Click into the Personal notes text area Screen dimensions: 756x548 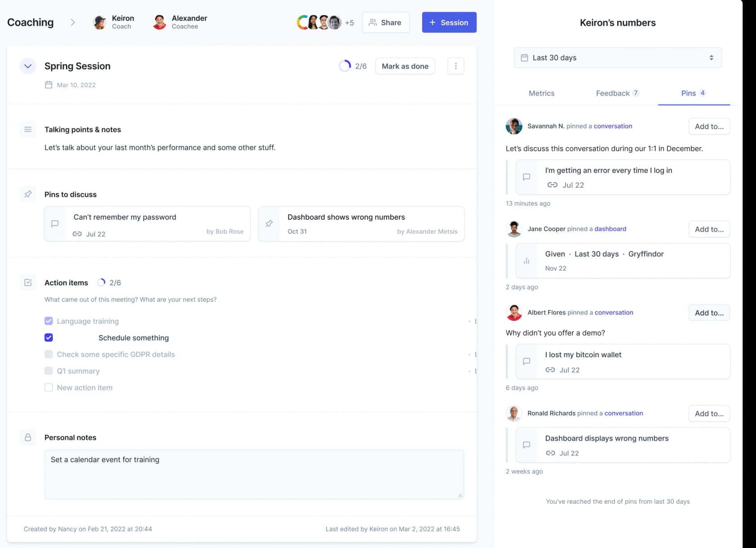(254, 475)
